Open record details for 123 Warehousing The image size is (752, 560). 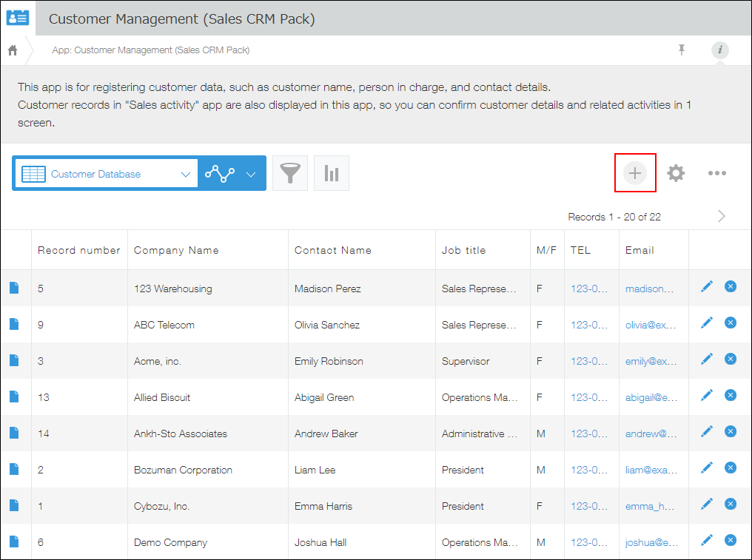point(14,288)
